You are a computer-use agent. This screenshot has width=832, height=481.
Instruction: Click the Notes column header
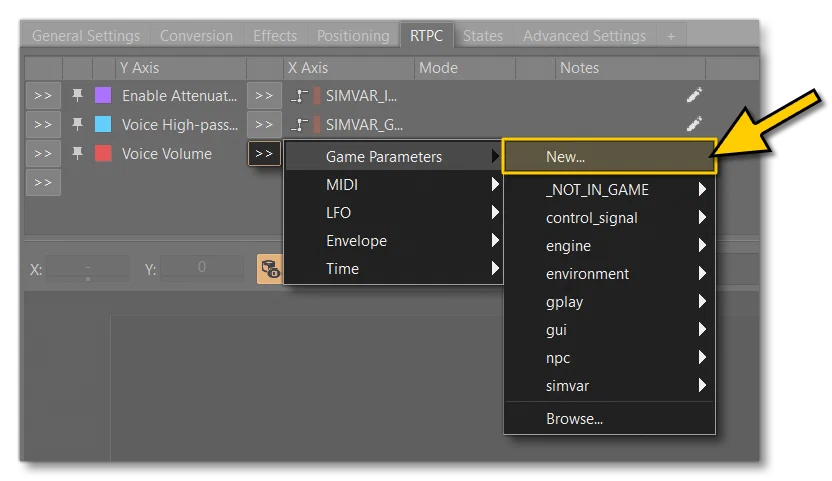tap(630, 68)
